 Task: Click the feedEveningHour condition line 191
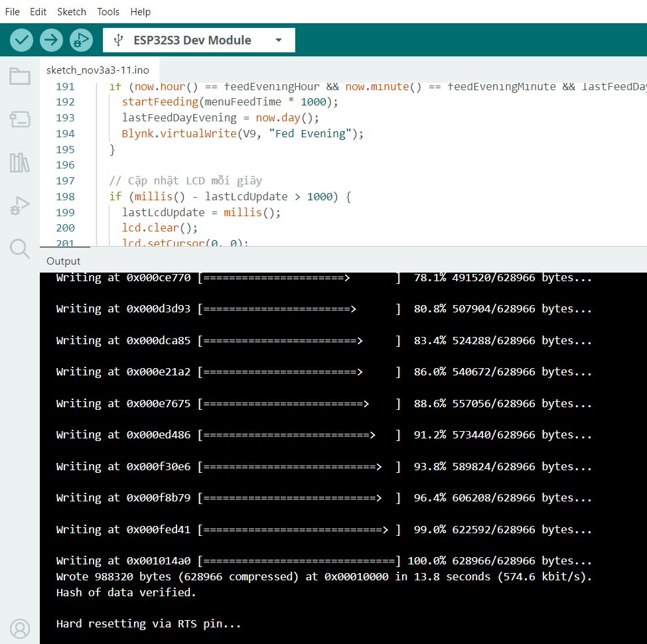pos(378,87)
